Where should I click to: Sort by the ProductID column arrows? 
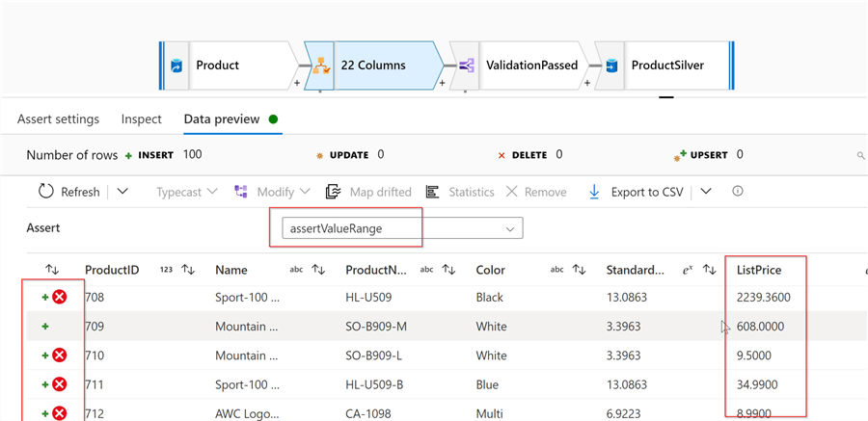(x=189, y=270)
